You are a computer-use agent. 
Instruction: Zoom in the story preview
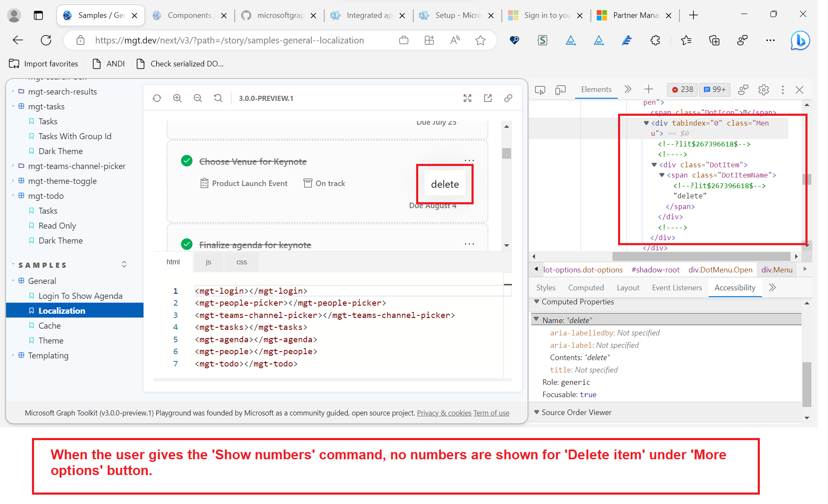[177, 98]
